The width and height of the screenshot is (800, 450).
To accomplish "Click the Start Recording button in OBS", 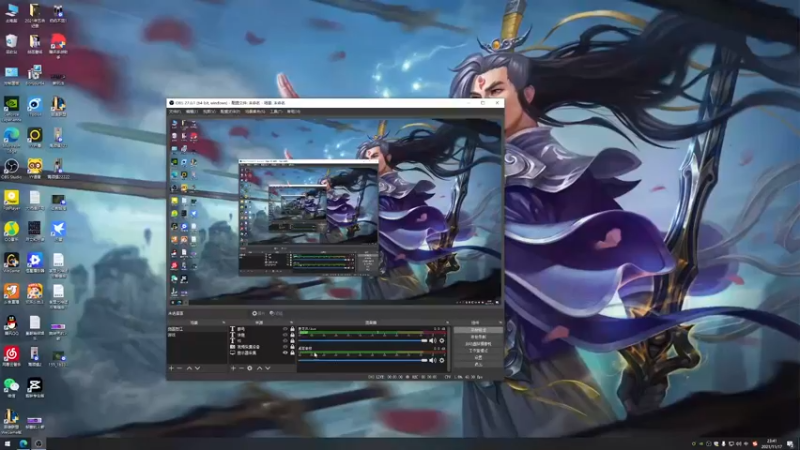I will click(479, 337).
